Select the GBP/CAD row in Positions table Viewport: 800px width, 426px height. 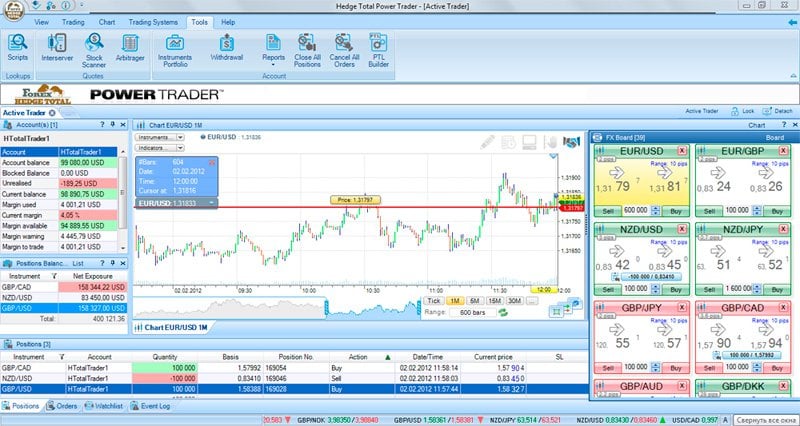(294, 367)
